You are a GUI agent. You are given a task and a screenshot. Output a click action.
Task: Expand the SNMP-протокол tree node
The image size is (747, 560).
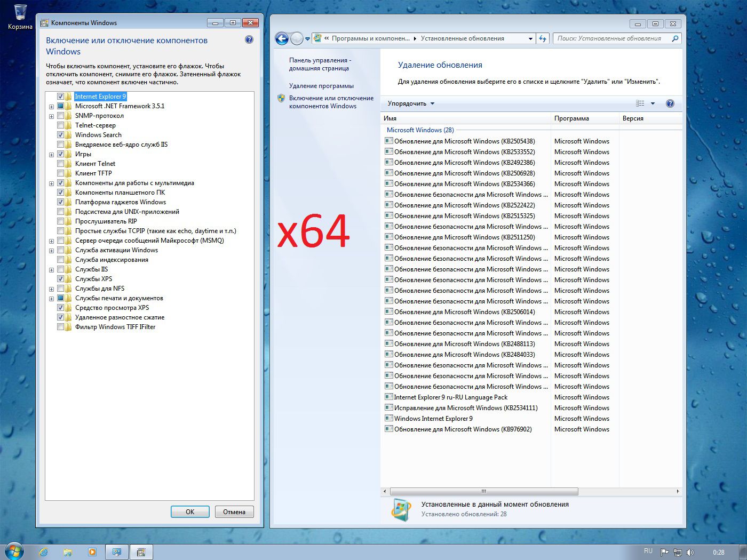click(x=51, y=116)
